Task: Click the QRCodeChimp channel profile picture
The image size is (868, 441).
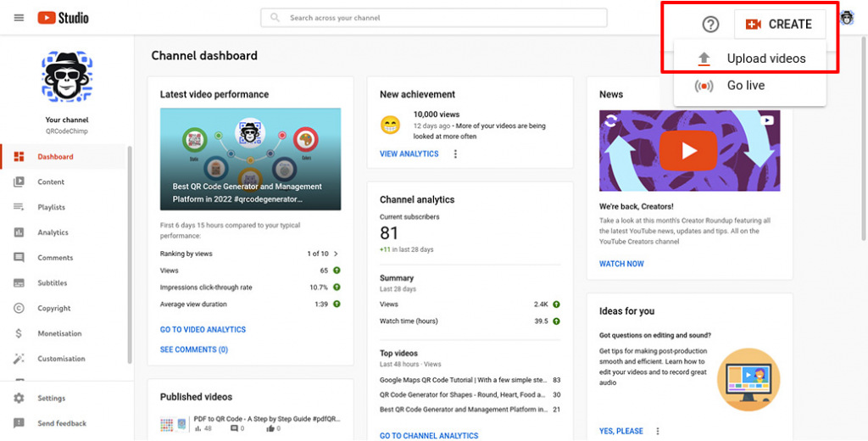Action: (67, 77)
